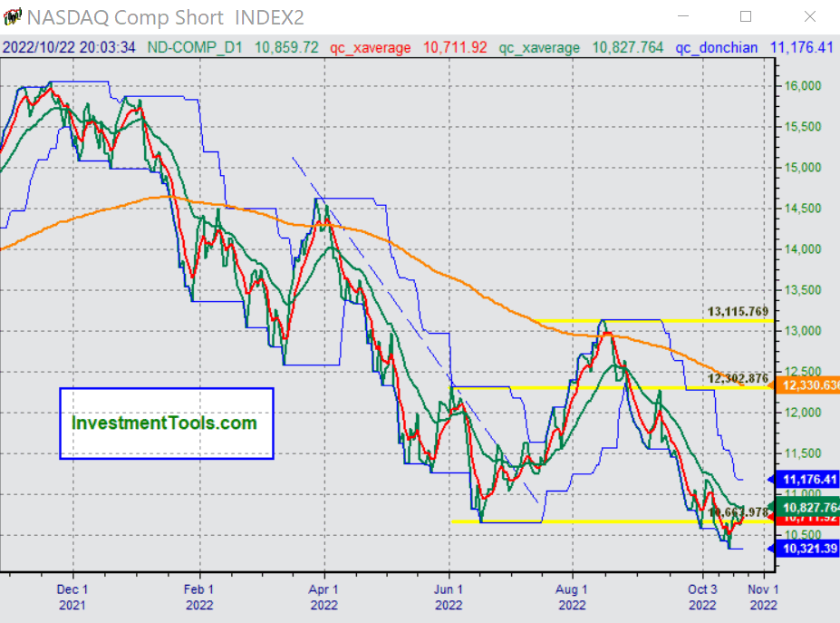Image resolution: width=840 pixels, height=623 pixels.
Task: Click the Apr 1 2022 date axis label
Action: click(x=323, y=596)
